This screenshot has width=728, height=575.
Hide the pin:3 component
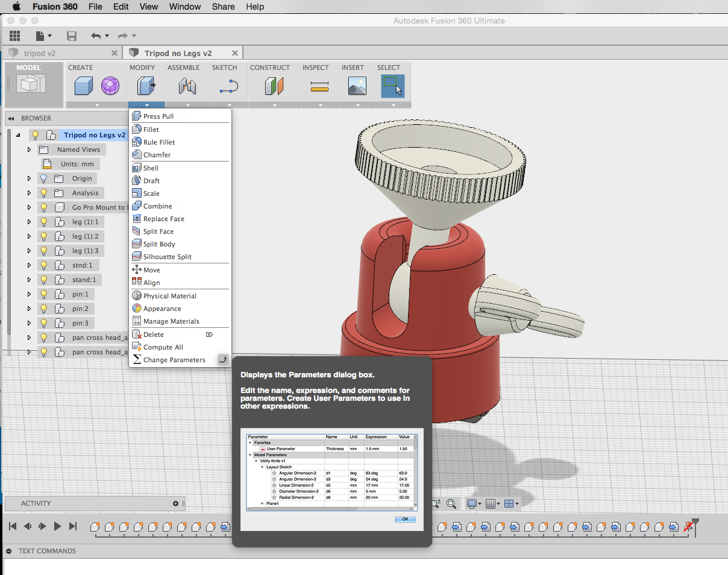[43, 323]
